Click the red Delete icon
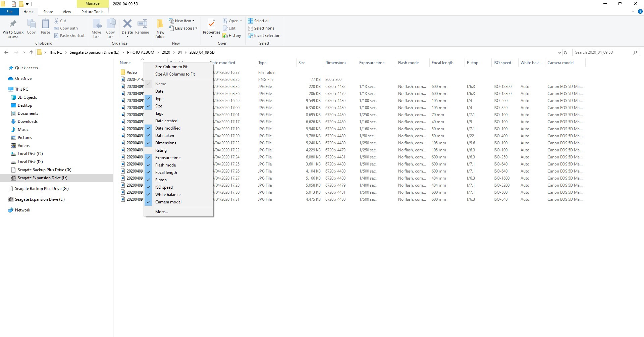Viewport: 644px width, 337px height. [127, 24]
